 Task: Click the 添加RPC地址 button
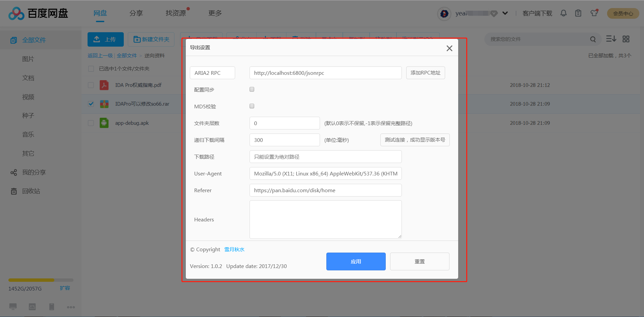point(426,73)
